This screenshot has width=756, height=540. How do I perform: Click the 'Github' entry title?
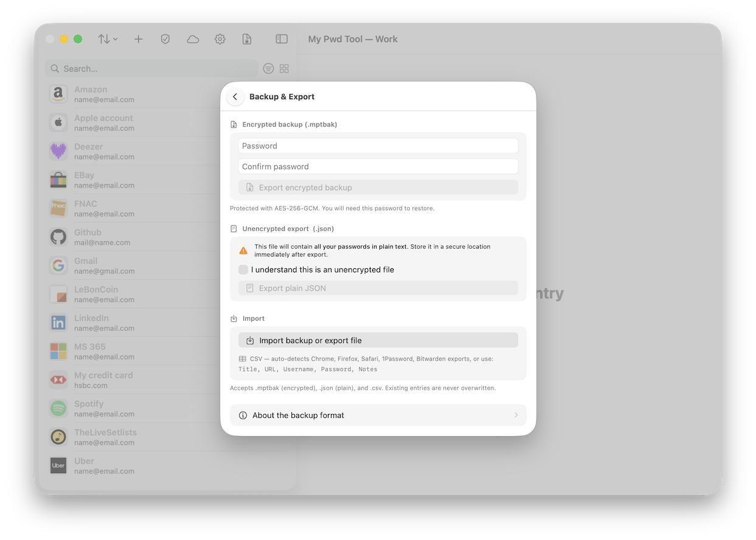(x=88, y=232)
